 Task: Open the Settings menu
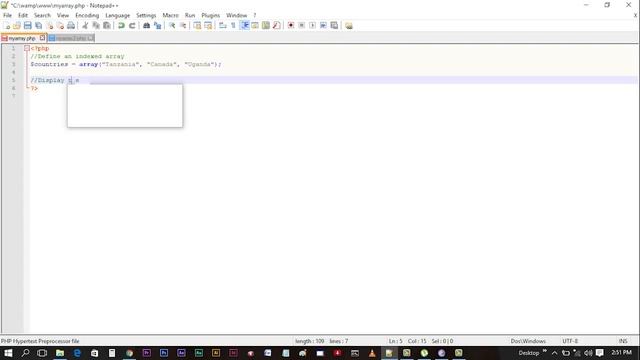[x=146, y=15]
